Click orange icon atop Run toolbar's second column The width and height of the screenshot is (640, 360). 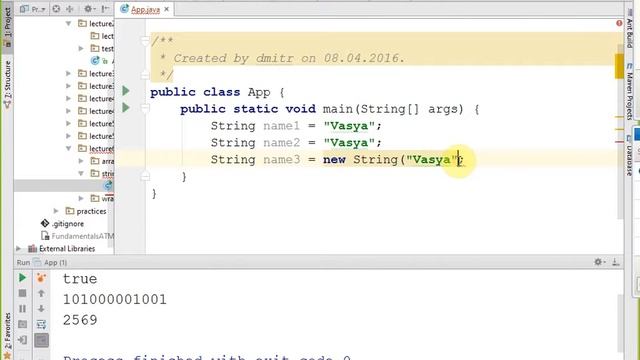click(41, 278)
